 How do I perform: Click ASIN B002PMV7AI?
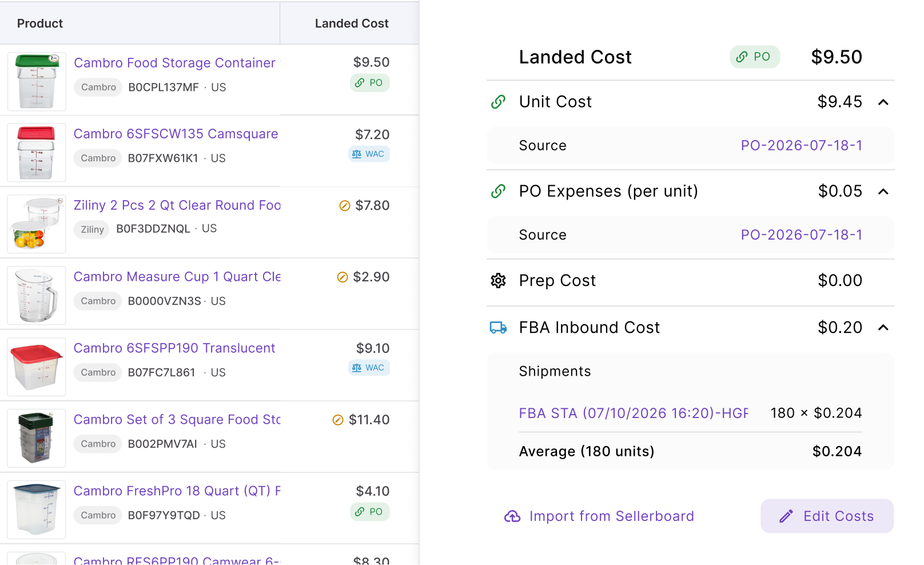[x=162, y=444]
